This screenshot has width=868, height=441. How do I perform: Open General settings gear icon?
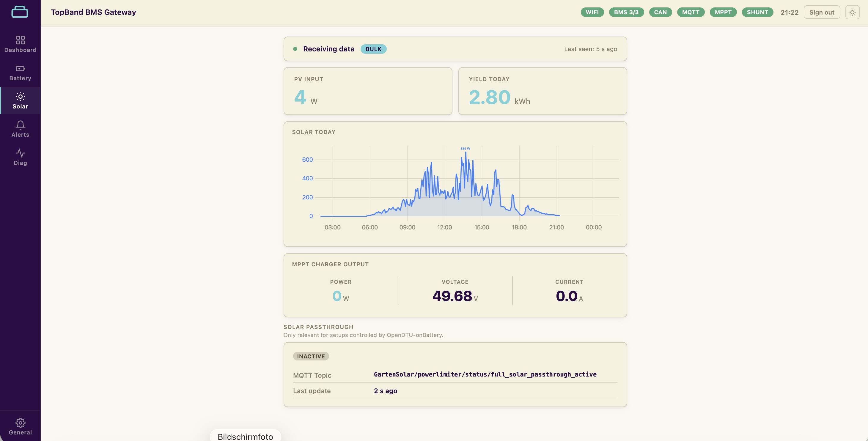click(x=20, y=423)
